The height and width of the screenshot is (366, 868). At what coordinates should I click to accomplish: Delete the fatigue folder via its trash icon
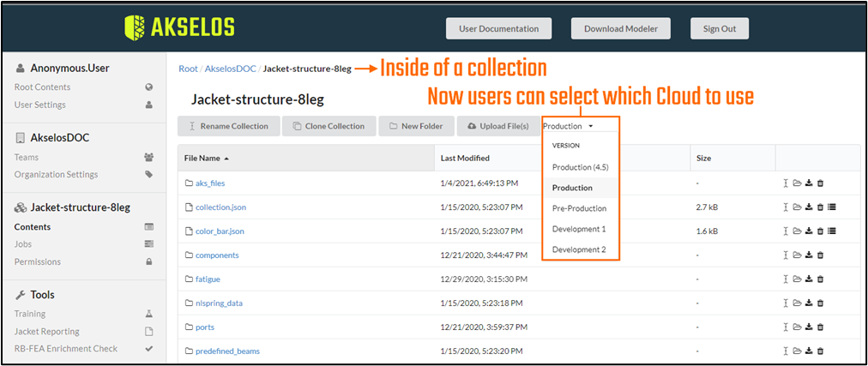pos(820,279)
